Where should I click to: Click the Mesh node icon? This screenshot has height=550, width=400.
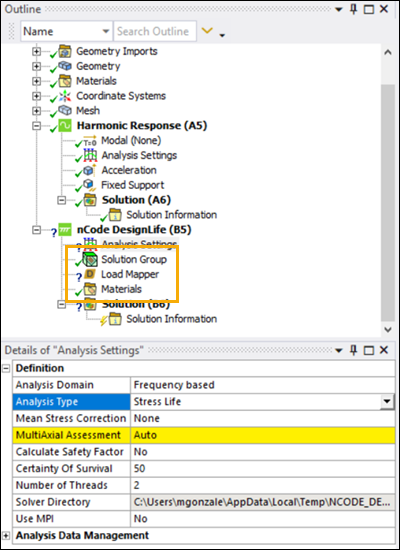tap(65, 111)
